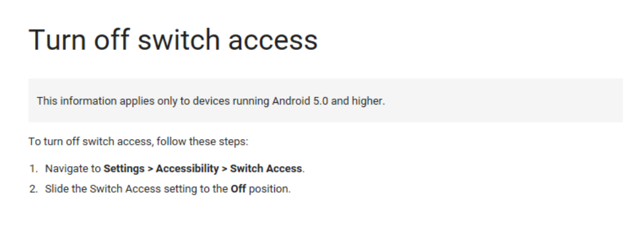Select the bold 'Off' text
644x234 pixels.
tap(238, 189)
